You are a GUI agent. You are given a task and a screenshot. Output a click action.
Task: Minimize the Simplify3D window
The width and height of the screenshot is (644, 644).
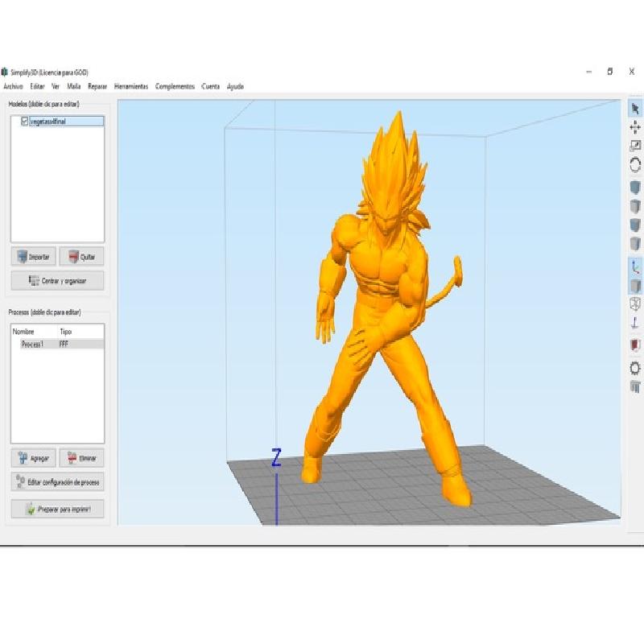pyautogui.click(x=589, y=72)
